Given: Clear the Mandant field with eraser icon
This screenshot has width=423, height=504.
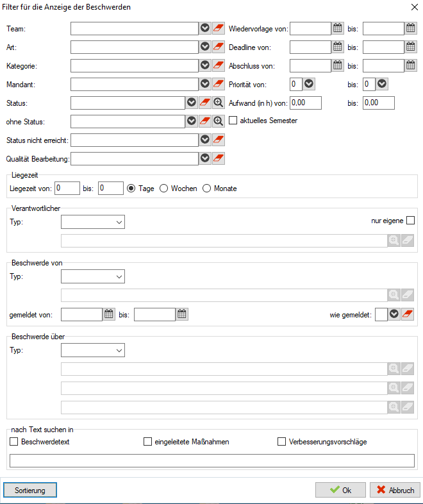Looking at the screenshot, I should pos(219,84).
